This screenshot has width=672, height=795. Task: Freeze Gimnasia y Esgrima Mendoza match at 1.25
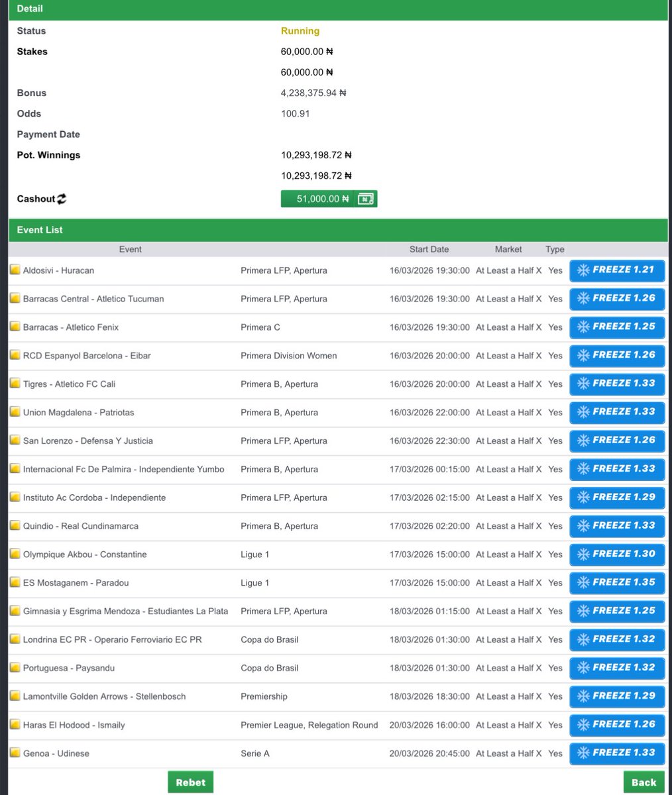coord(617,611)
